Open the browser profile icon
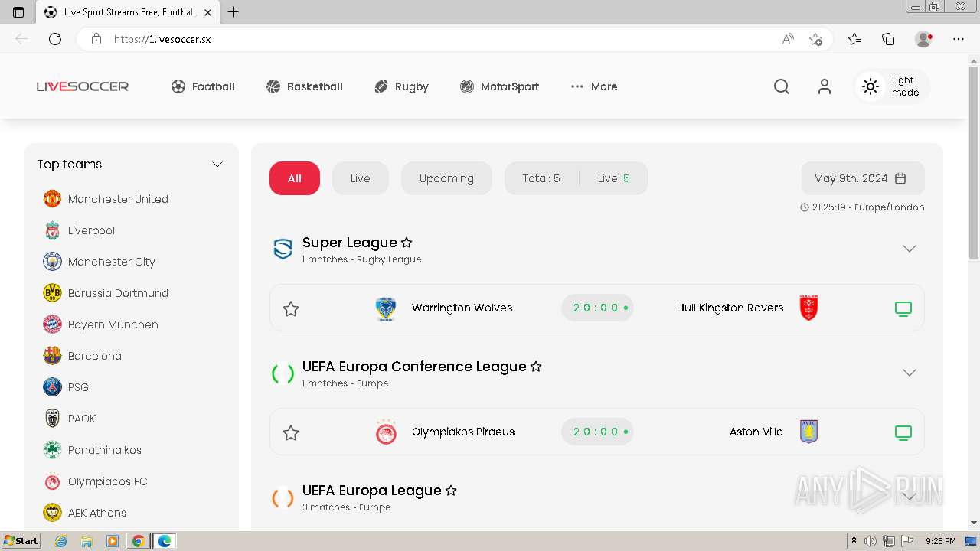The width and height of the screenshot is (980, 551). click(x=924, y=39)
